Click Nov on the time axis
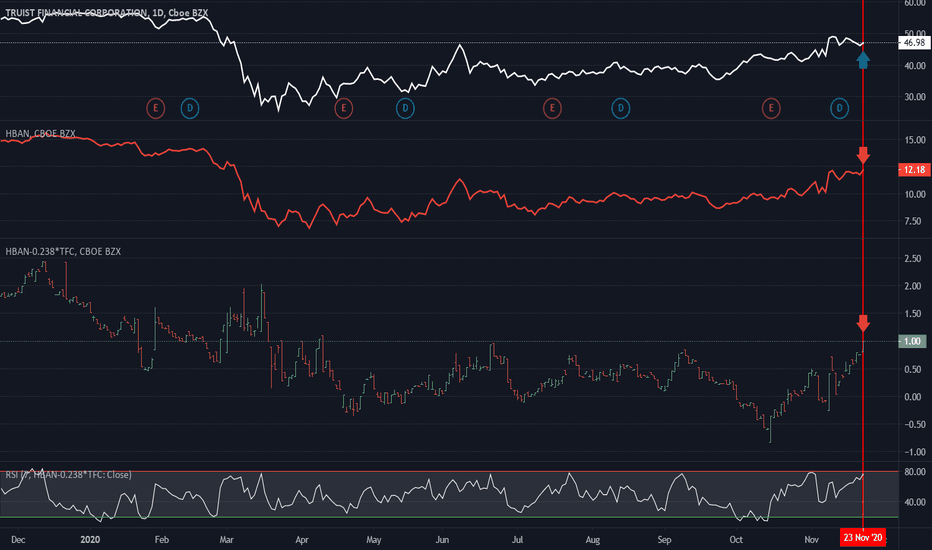932x550 pixels. pos(811,540)
